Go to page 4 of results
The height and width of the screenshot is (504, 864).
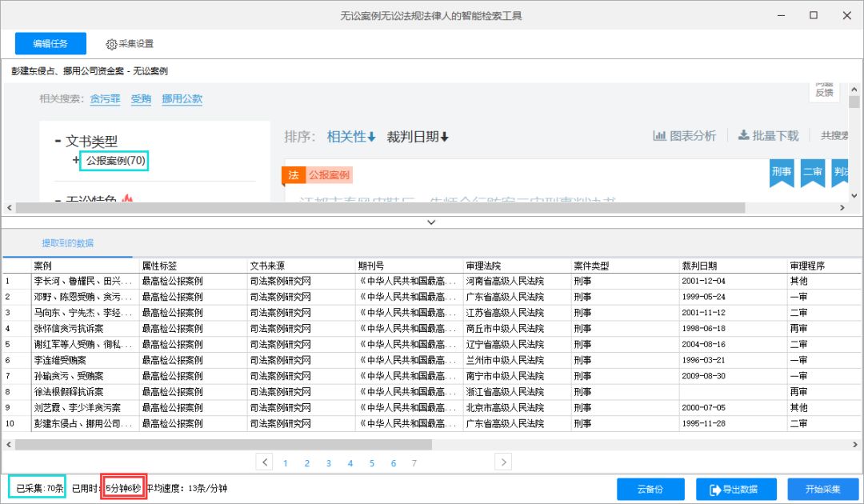pos(350,463)
